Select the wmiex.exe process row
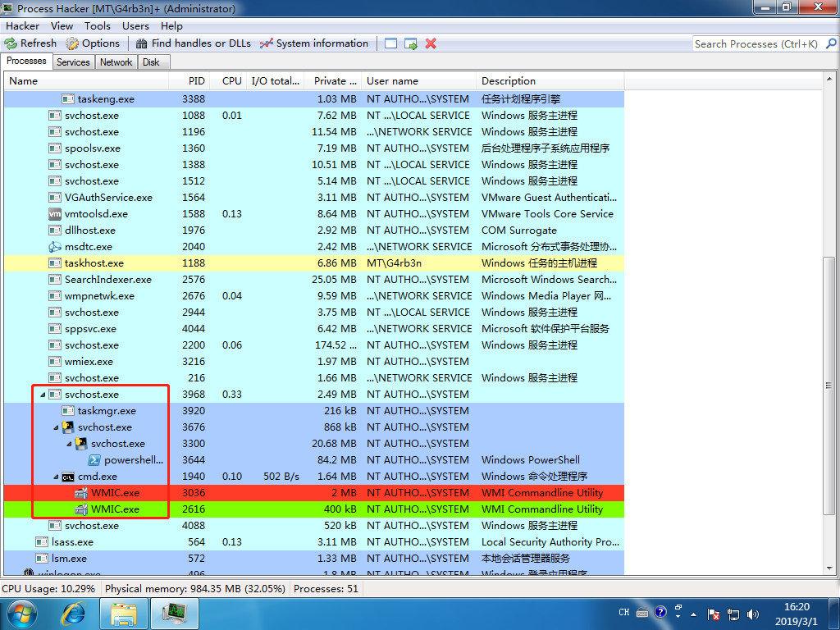 314,362
